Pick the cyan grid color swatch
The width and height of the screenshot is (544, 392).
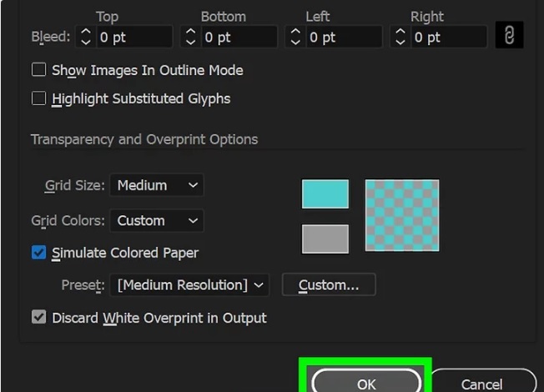tap(325, 194)
